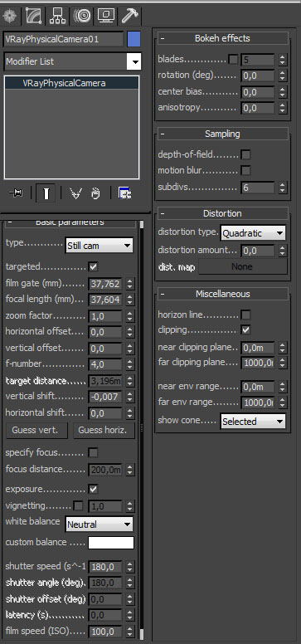Screen dimensions: 301x644
Task: Click the rotation (deg) spinner arrows
Action: 282,76
